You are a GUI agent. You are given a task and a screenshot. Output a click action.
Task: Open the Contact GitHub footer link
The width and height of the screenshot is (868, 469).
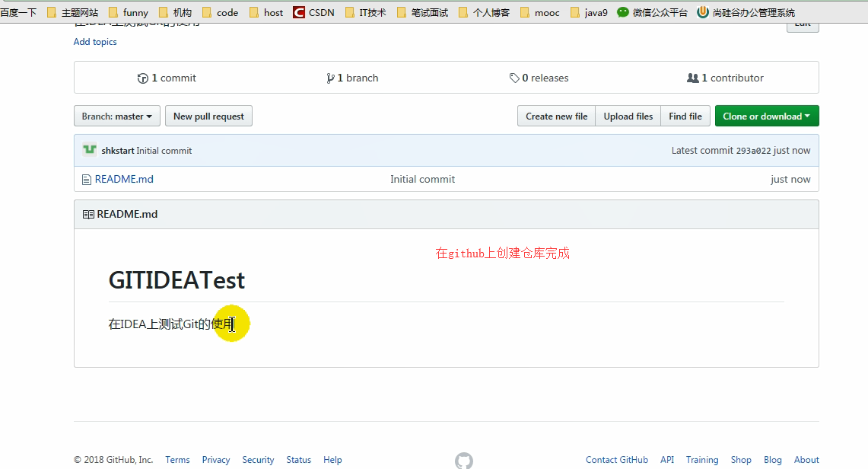click(x=617, y=460)
